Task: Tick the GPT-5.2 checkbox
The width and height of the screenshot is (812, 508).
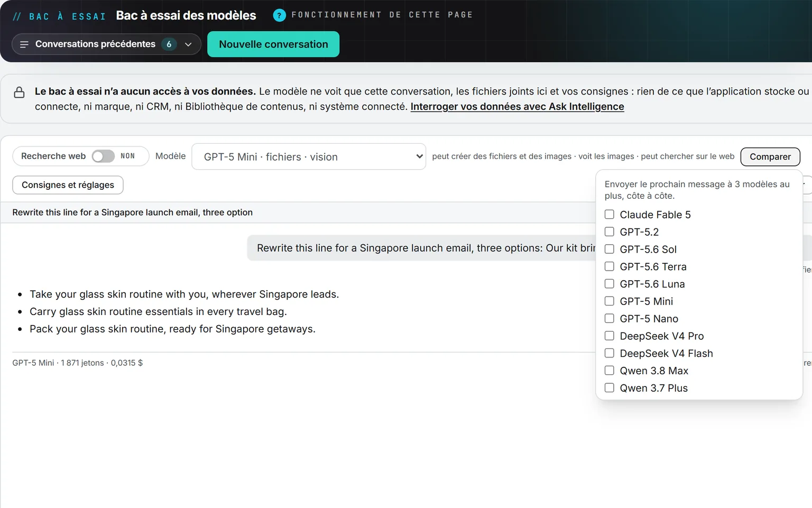Action: coord(610,232)
